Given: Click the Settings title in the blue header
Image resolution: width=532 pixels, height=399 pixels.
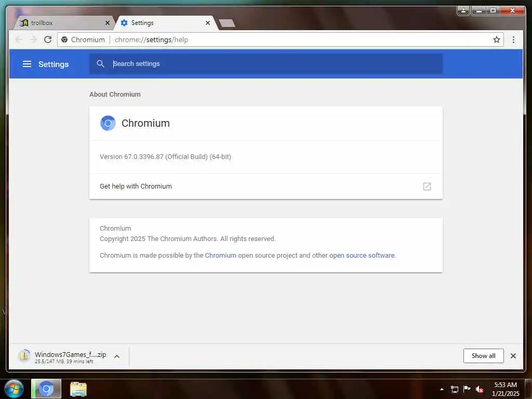Looking at the screenshot, I should [x=54, y=64].
